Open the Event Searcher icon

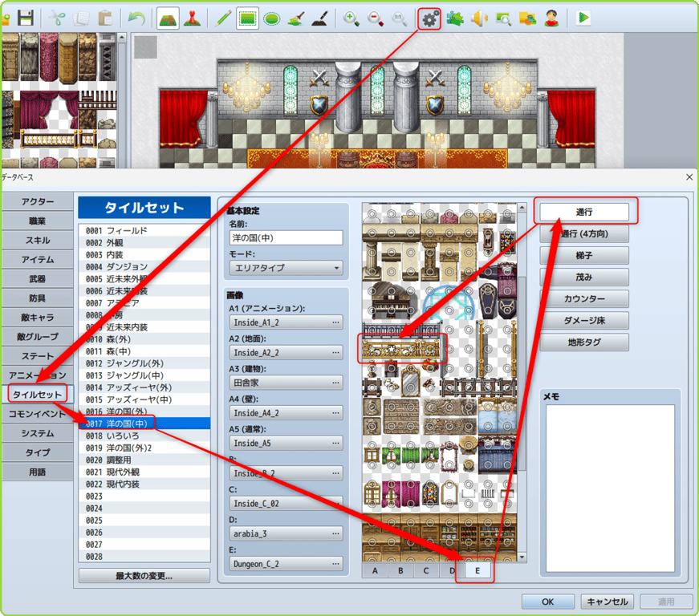504,18
